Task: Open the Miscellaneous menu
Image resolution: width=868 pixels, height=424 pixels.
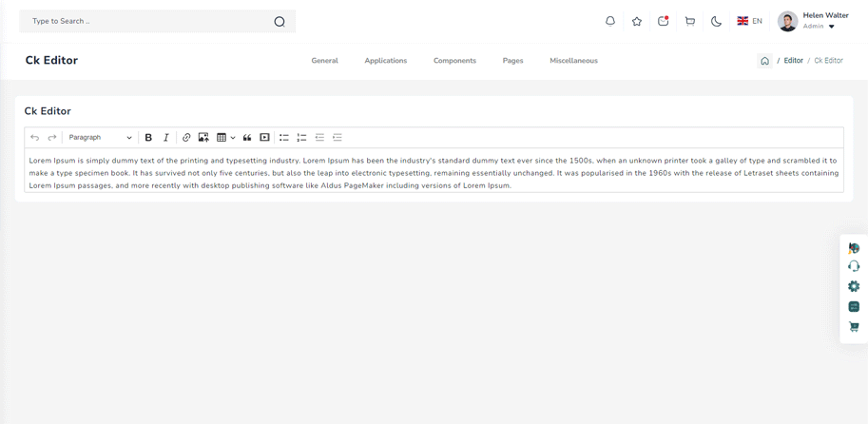Action: [574, 61]
